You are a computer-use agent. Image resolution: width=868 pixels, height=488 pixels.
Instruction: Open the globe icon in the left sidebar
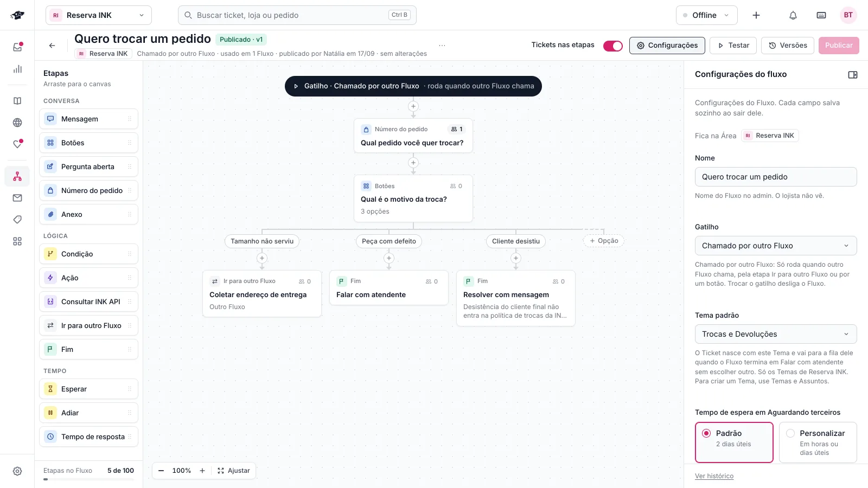click(x=17, y=123)
